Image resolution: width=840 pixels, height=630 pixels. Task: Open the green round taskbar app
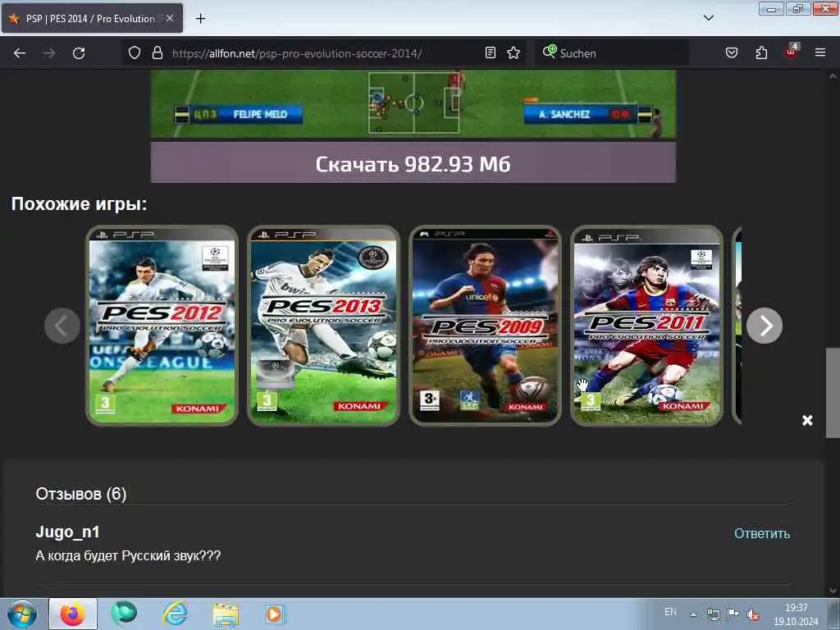pyautogui.click(x=124, y=614)
